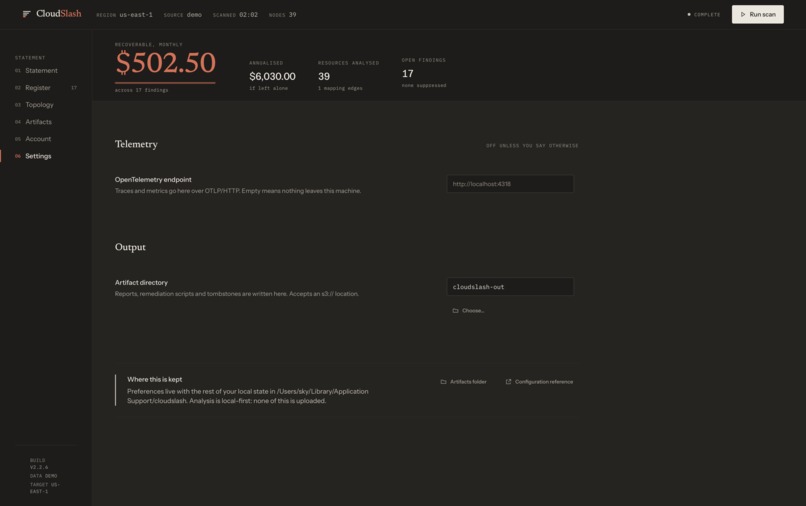Click the source demo header label
Screen dimensions: 806x506
pos(182,15)
